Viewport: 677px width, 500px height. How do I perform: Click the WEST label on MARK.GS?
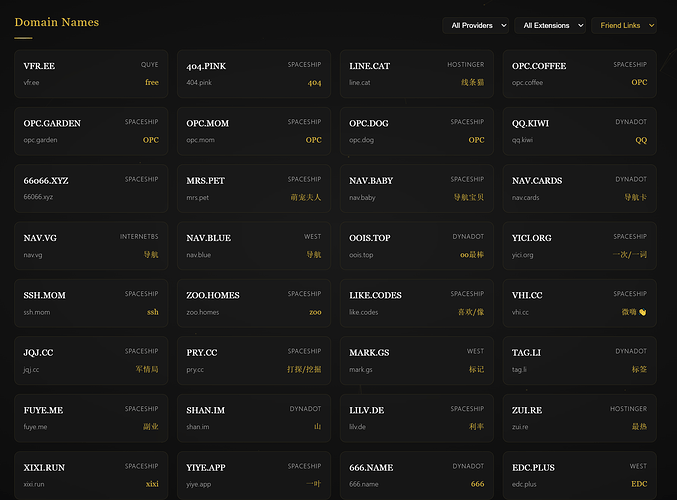tap(475, 351)
